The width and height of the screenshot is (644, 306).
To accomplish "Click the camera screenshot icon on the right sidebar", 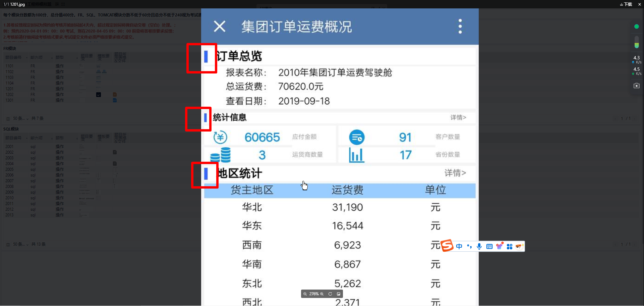I will [637, 86].
